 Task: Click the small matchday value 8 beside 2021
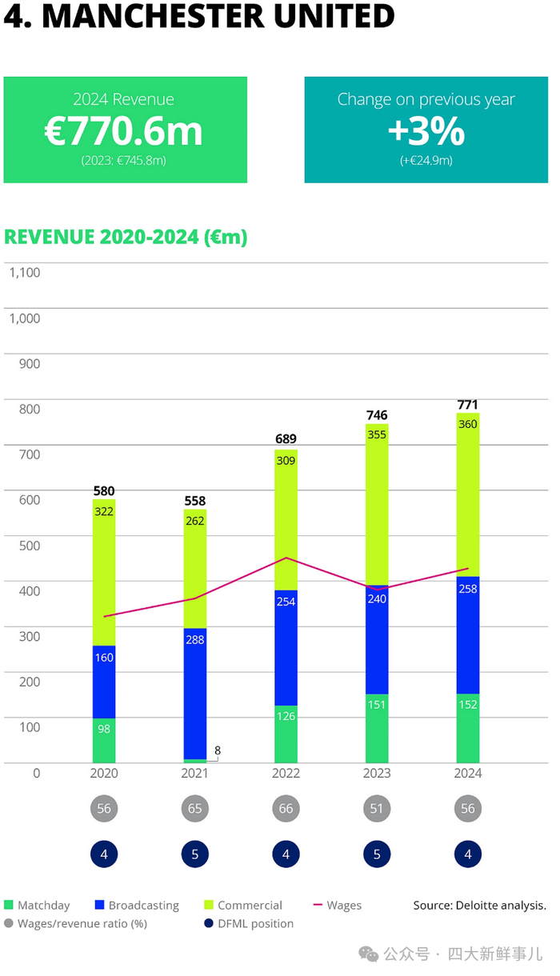pyautogui.click(x=218, y=750)
